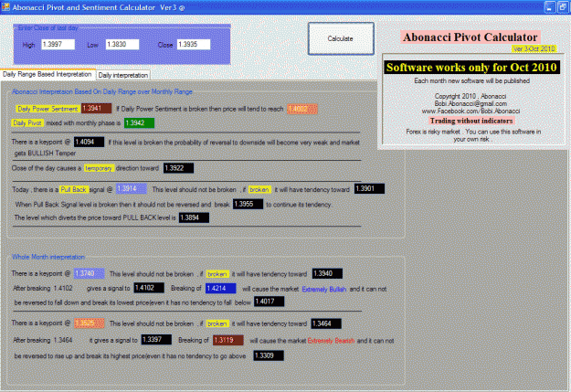Click monthly keypoint value 1.3740
The height and width of the screenshot is (392, 571).
click(90, 273)
